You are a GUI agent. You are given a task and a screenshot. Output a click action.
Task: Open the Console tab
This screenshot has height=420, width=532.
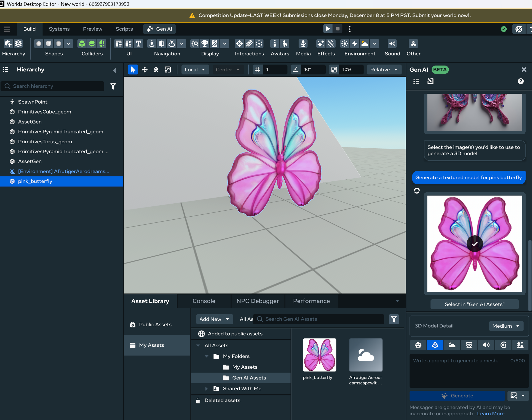204,301
